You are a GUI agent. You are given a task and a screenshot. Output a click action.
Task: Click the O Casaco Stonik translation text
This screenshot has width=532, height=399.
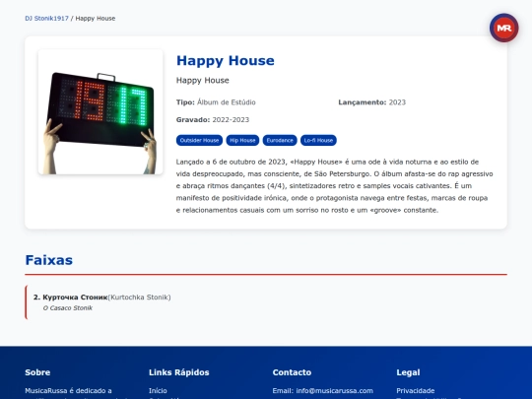click(x=68, y=308)
